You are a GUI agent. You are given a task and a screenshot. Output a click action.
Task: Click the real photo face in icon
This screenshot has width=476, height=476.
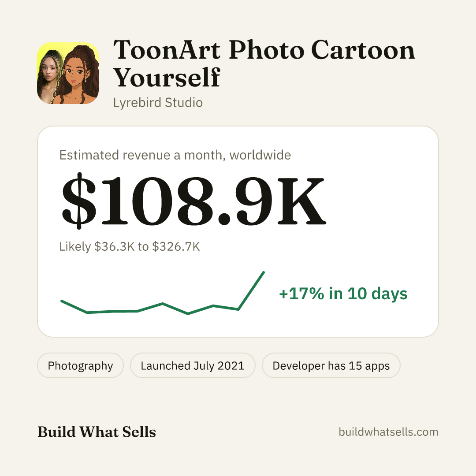point(48,71)
